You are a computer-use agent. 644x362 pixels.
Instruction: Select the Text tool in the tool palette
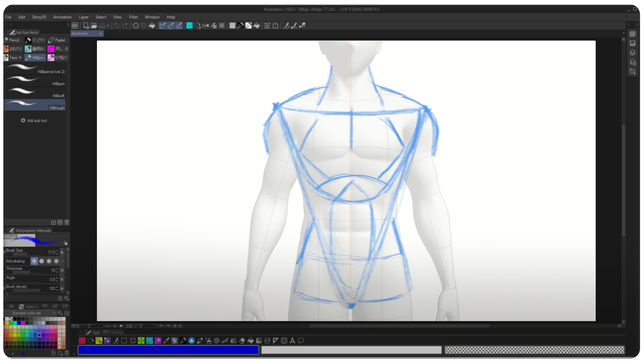[292, 341]
